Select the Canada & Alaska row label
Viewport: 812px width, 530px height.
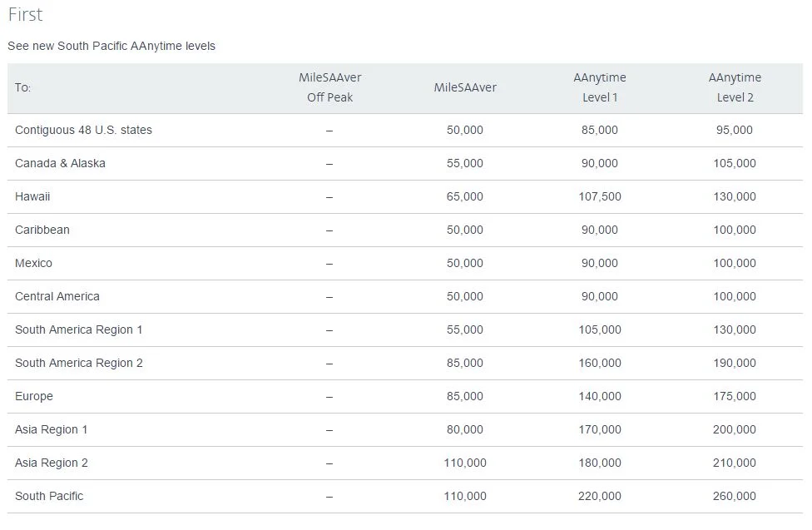[x=60, y=163]
